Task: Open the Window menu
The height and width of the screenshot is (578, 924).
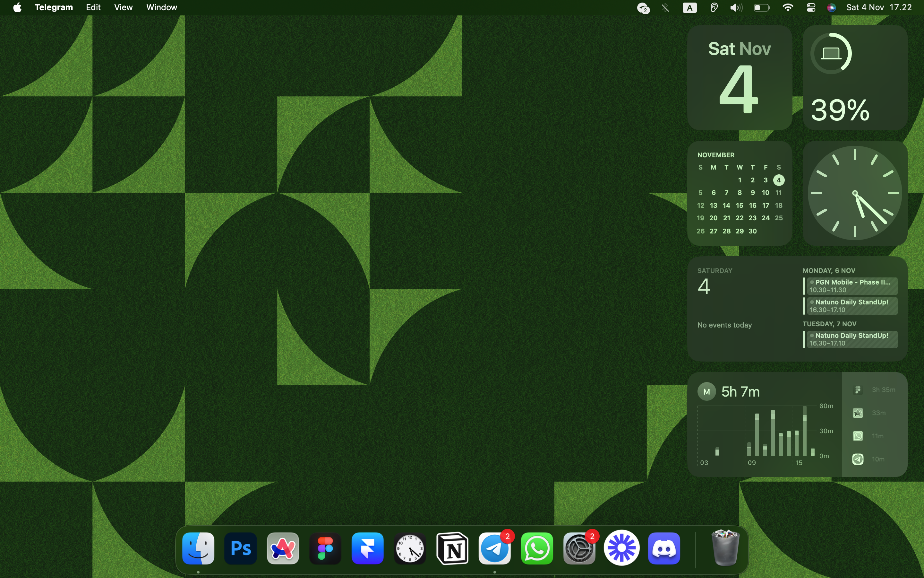Action: click(x=161, y=7)
